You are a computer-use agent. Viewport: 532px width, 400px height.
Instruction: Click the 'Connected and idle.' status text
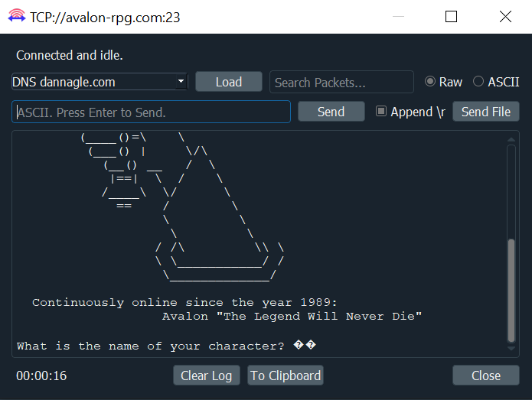point(70,55)
